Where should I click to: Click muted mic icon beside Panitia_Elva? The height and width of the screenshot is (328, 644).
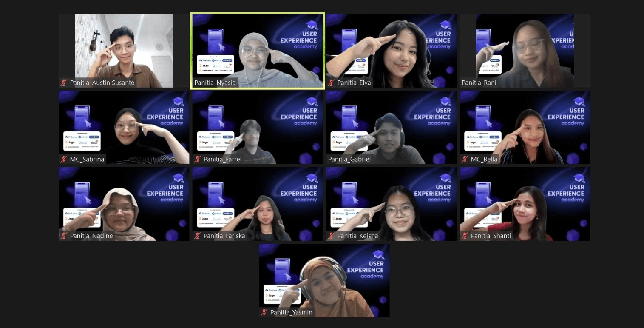click(x=332, y=83)
